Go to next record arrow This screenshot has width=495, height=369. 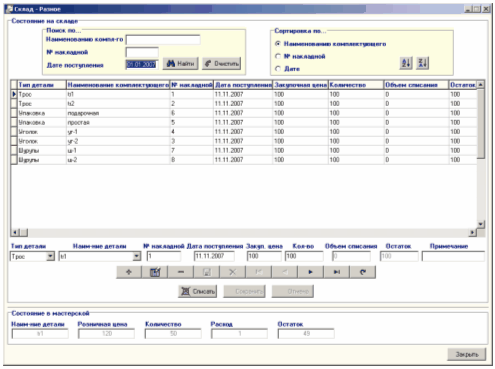[311, 272]
